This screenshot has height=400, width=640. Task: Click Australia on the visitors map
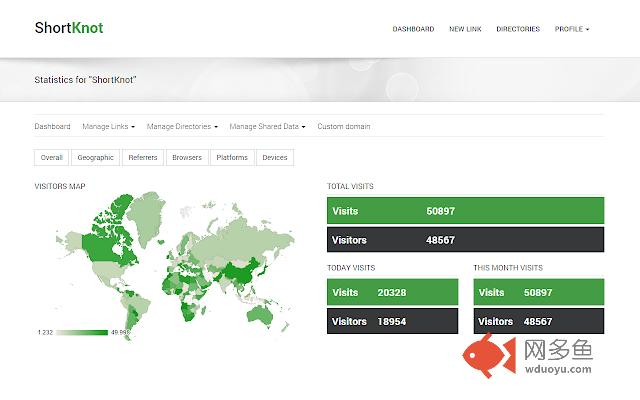coord(260,315)
